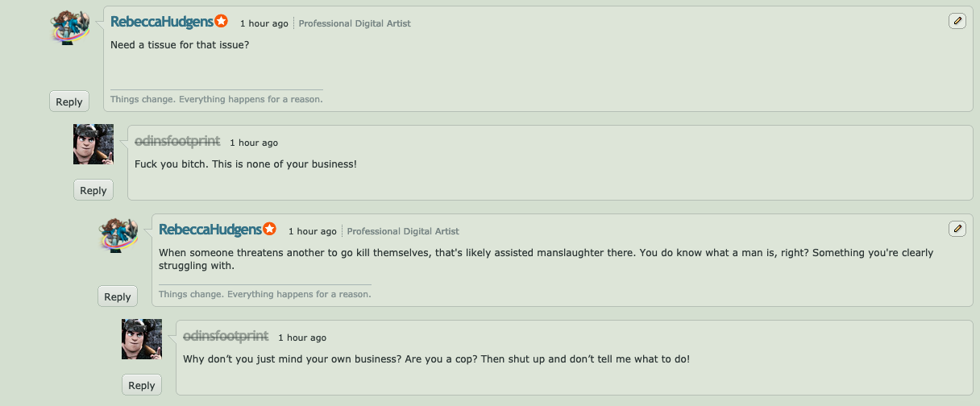Click the last comment's '1 hour ago' timestamp
The height and width of the screenshot is (406, 980).
[302, 338]
